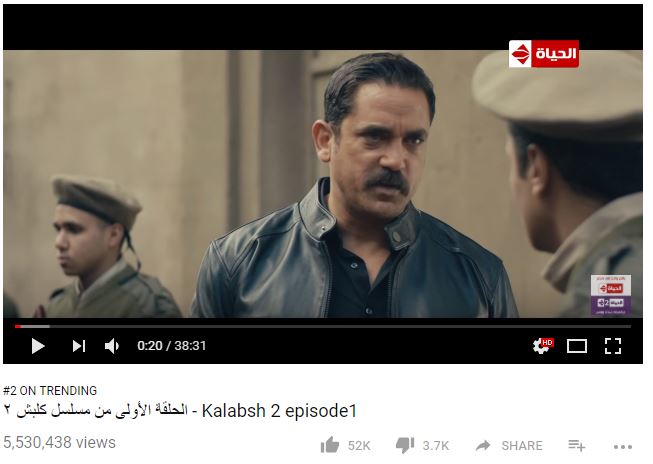This screenshot has width=653, height=464.
Task: Click the 52K likes count
Action: click(359, 446)
